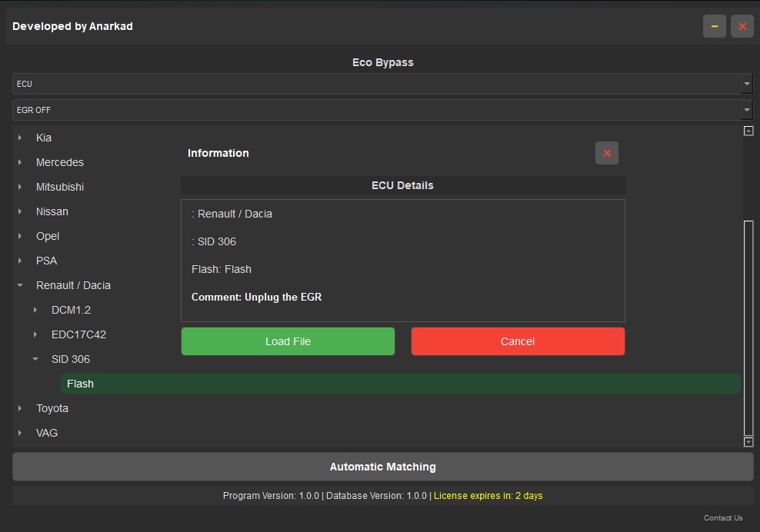This screenshot has width=760, height=532.
Task: Open the Contact Us link
Action: [722, 518]
